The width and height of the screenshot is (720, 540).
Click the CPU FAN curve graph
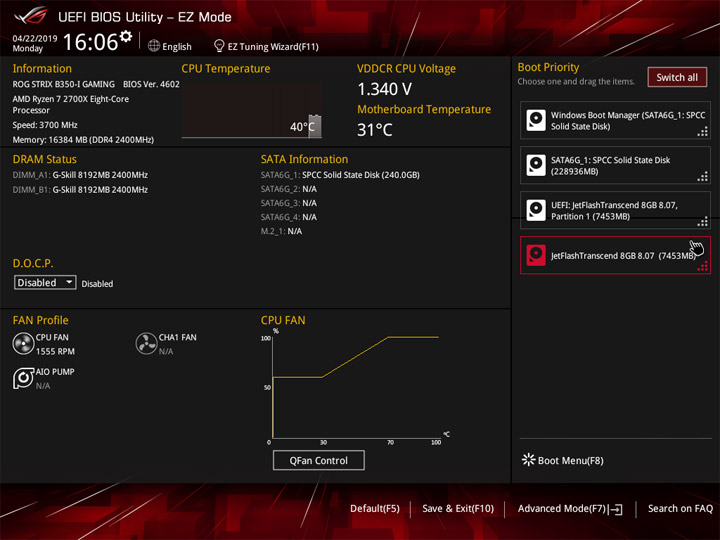point(356,387)
